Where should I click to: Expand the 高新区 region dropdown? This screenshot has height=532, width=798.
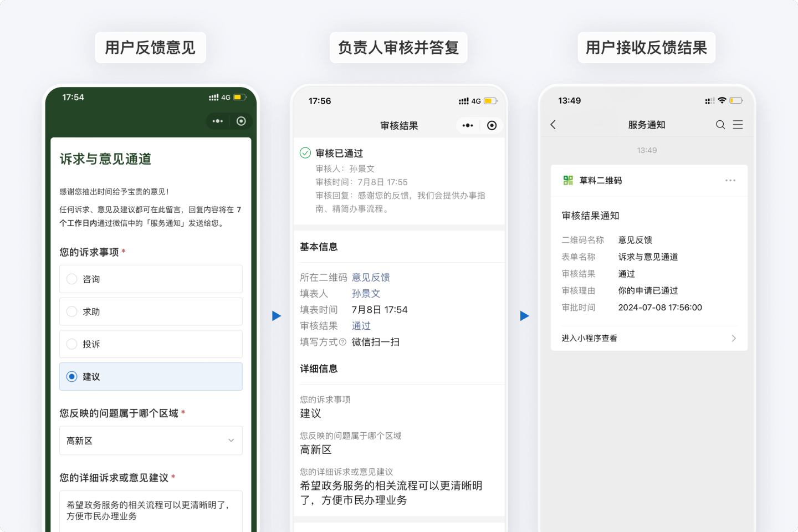click(151, 441)
